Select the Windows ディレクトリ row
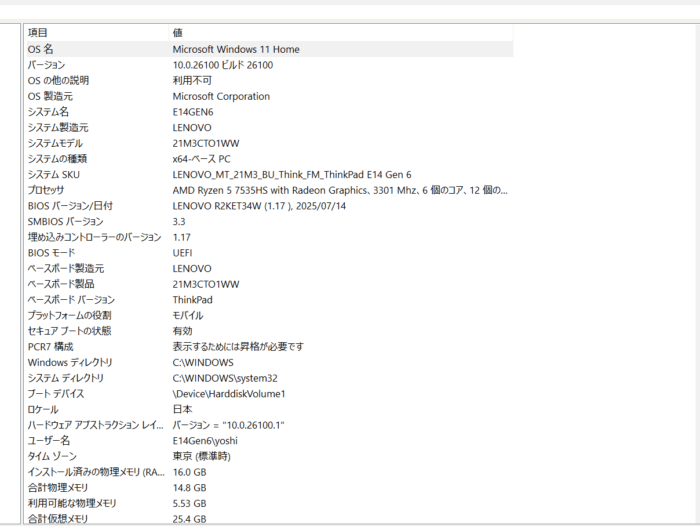700x526 pixels. 70,362
